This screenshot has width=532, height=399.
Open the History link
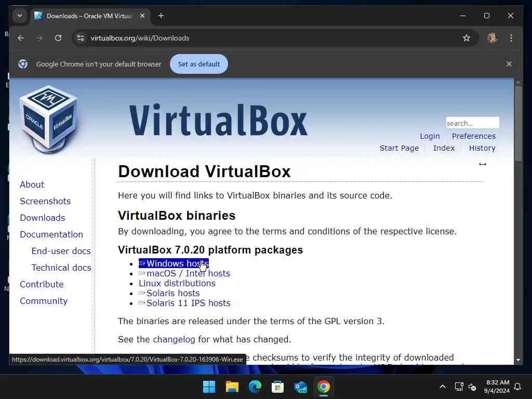point(482,148)
